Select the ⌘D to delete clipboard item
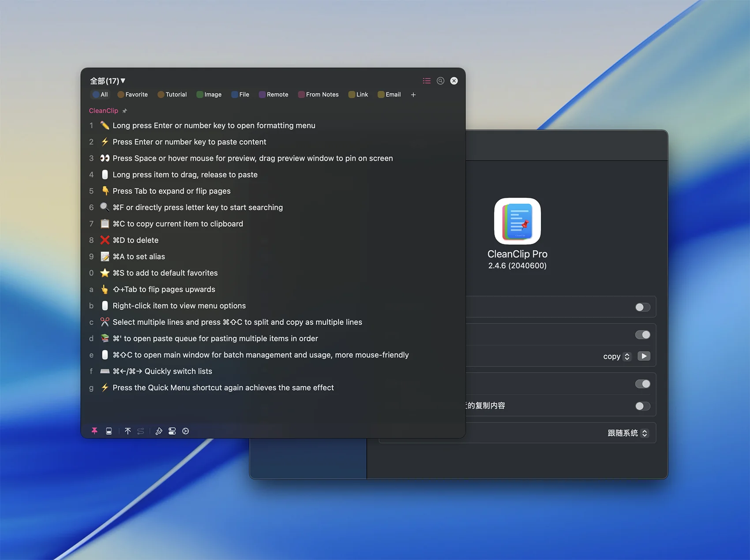The width and height of the screenshot is (750, 560). tap(135, 240)
